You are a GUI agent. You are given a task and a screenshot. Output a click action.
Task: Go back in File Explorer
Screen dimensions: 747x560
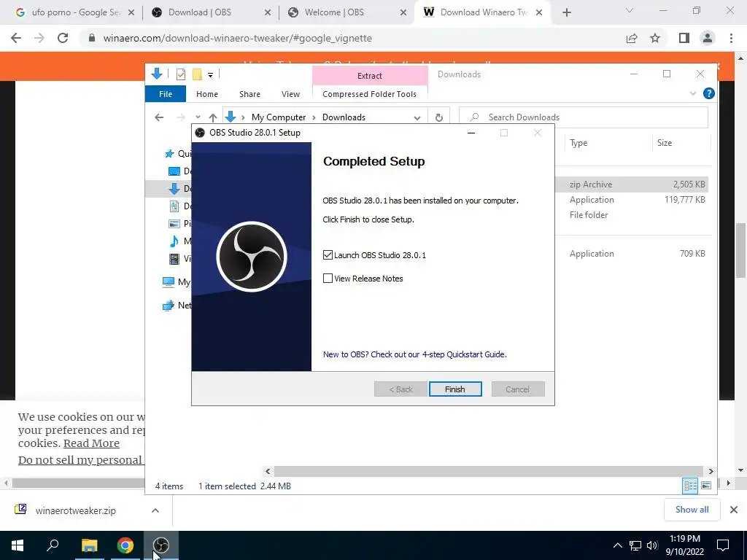pyautogui.click(x=159, y=117)
